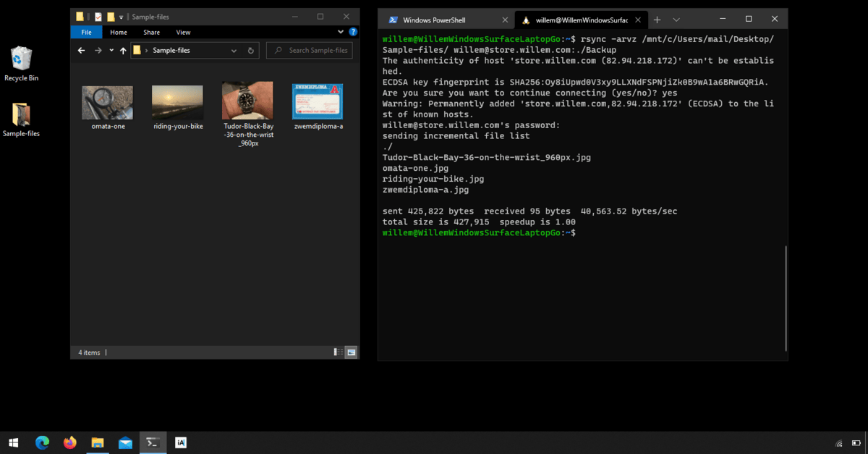Click the Back arrow in File Explorer

point(81,51)
